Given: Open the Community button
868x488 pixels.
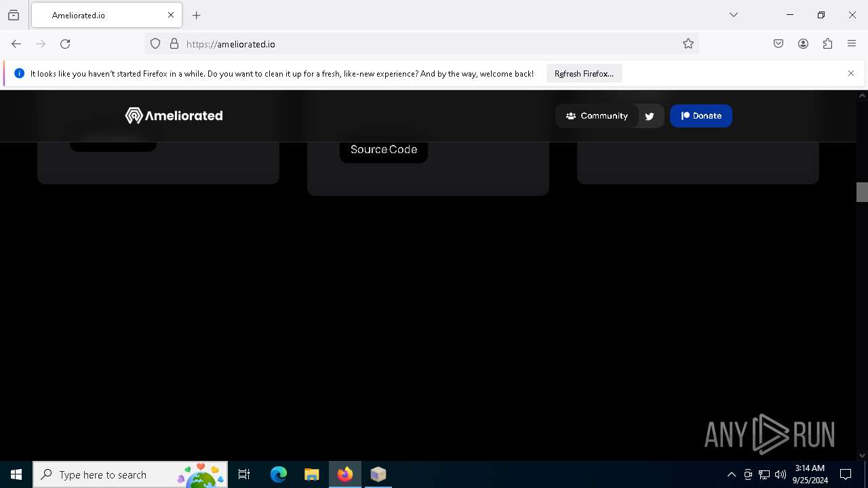Looking at the screenshot, I should click(597, 116).
